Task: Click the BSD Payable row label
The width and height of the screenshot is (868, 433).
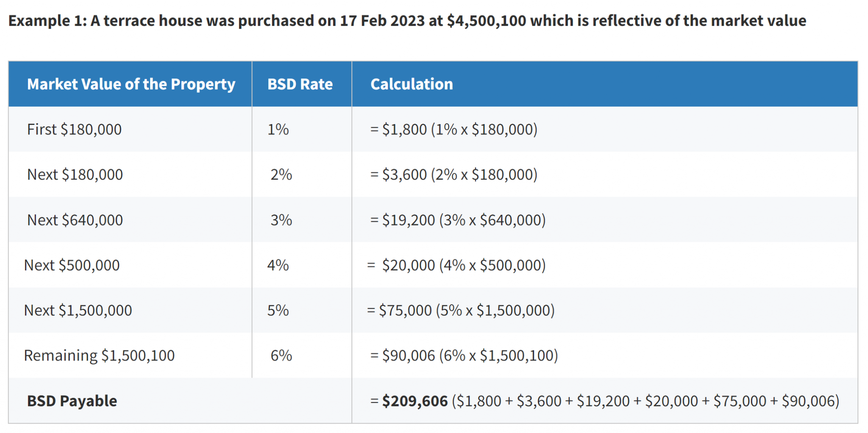Action: coord(72,401)
